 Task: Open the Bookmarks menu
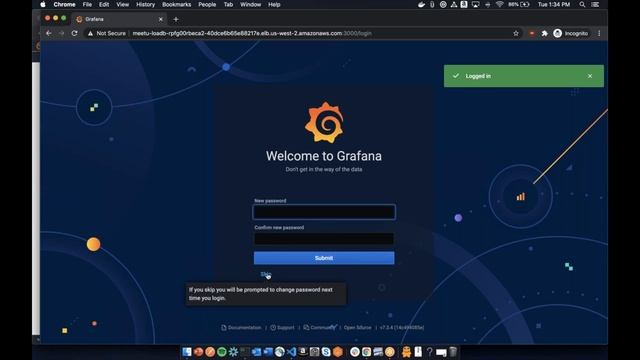pos(177,4)
